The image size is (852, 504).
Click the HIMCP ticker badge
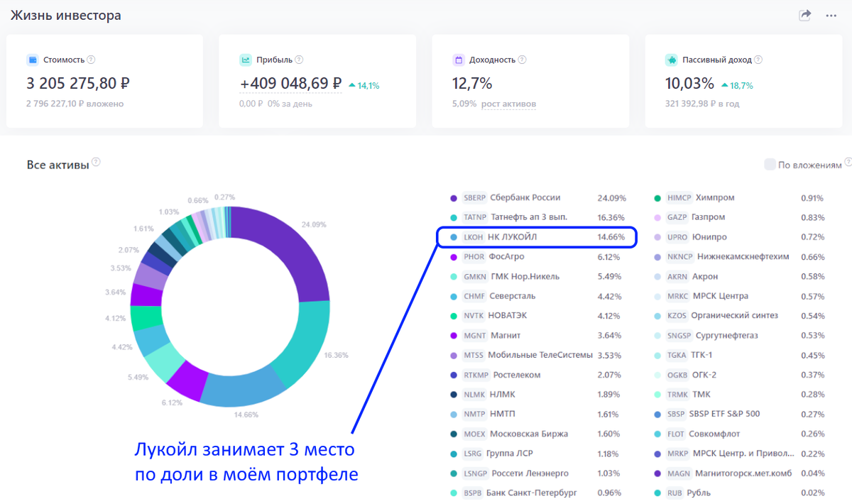[679, 198]
